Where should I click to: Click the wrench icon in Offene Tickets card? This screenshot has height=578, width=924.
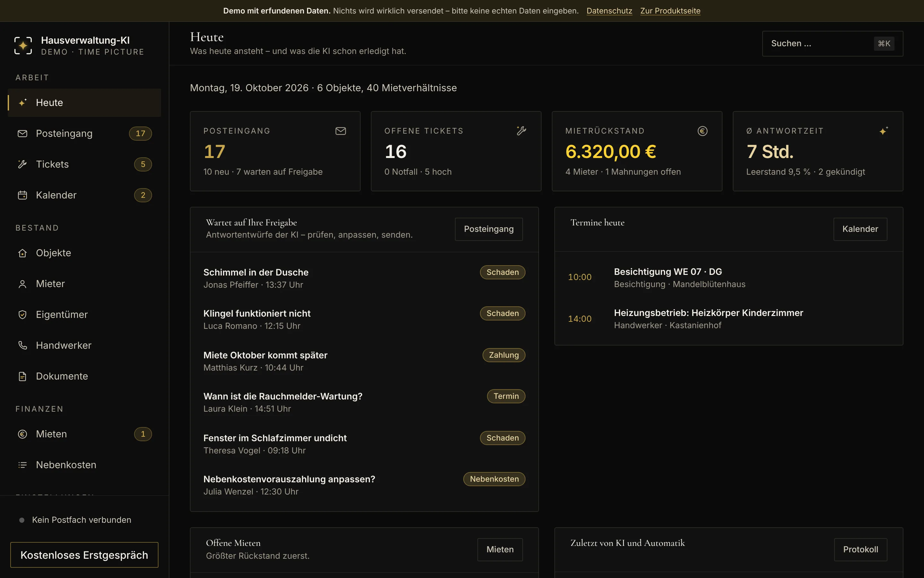pyautogui.click(x=522, y=131)
